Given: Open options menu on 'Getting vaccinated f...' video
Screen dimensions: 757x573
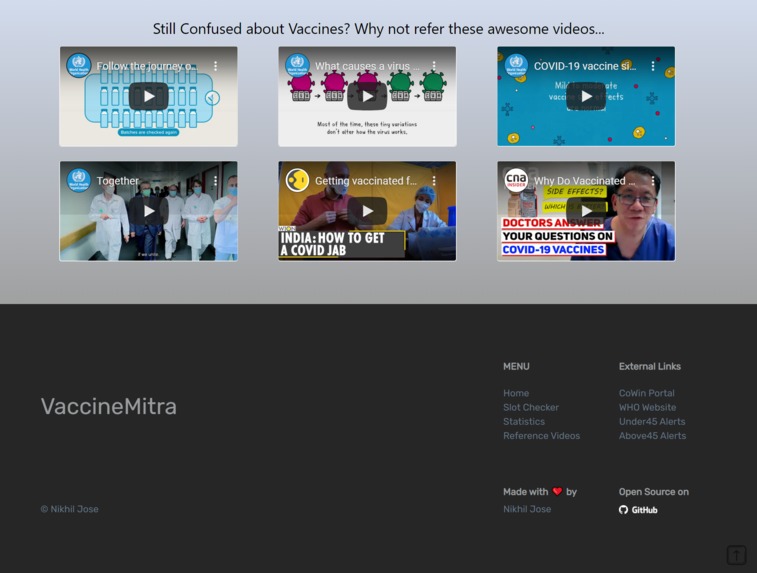Looking at the screenshot, I should 434,181.
